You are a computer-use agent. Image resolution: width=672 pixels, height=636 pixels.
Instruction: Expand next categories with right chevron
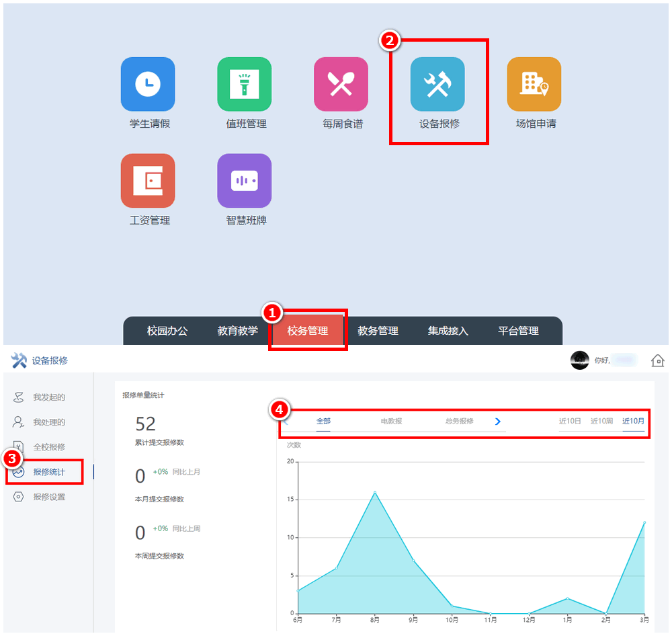[x=498, y=422]
